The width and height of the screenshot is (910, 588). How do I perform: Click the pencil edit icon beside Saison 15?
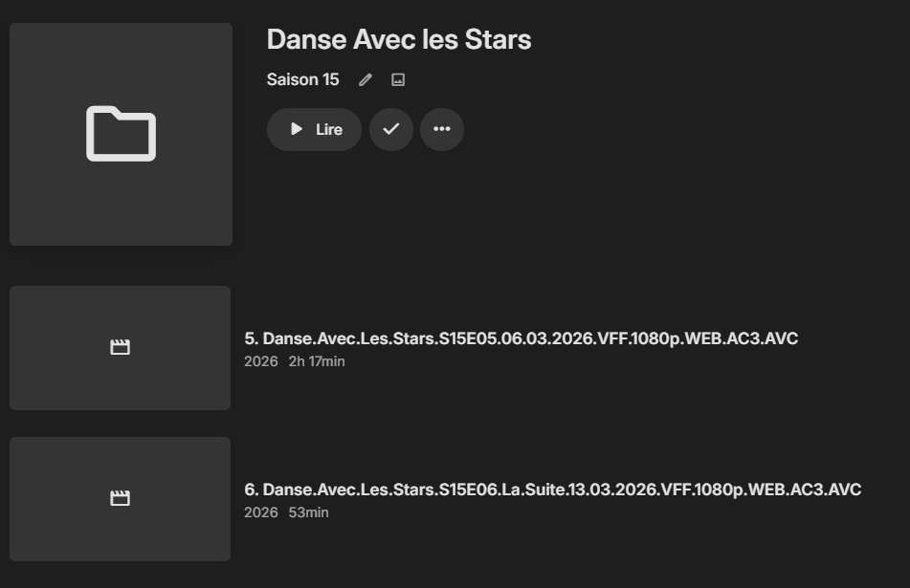click(365, 80)
